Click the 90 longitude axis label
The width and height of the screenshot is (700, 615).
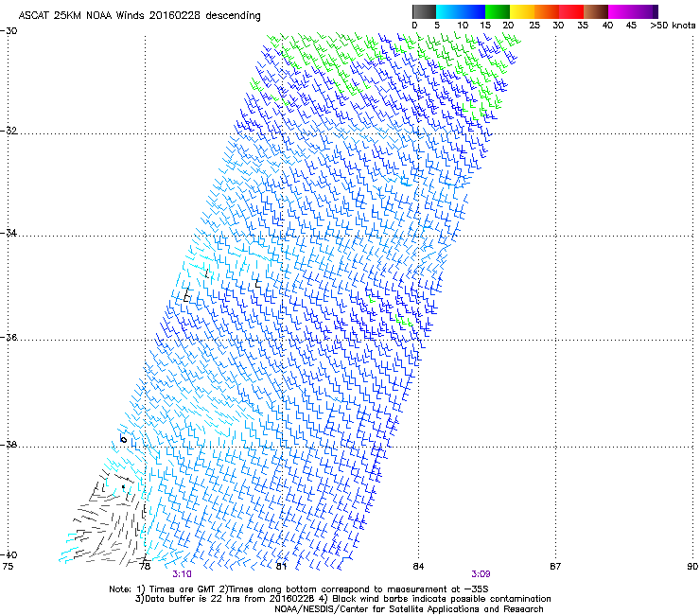point(692,567)
